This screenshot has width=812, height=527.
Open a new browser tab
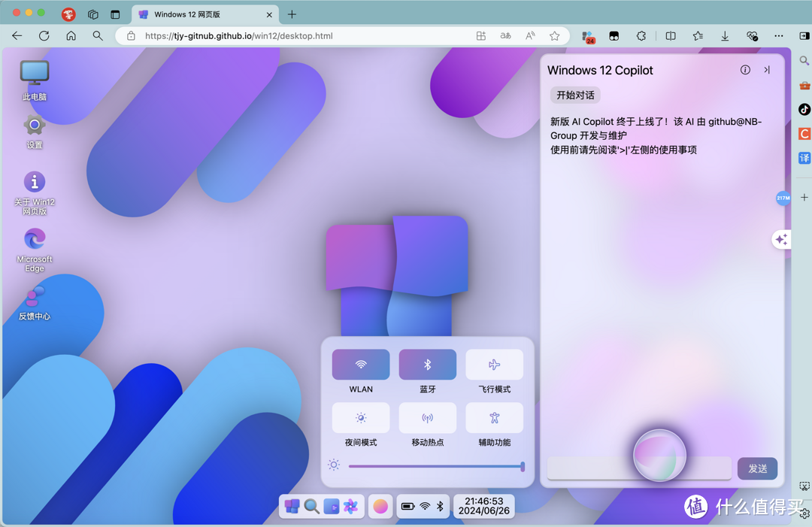[x=292, y=14]
